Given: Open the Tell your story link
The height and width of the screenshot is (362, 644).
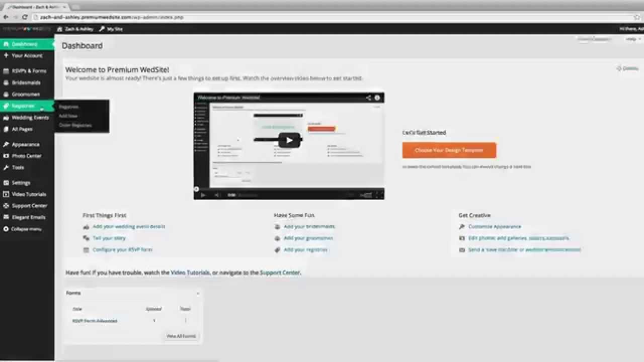Looking at the screenshot, I should (109, 238).
